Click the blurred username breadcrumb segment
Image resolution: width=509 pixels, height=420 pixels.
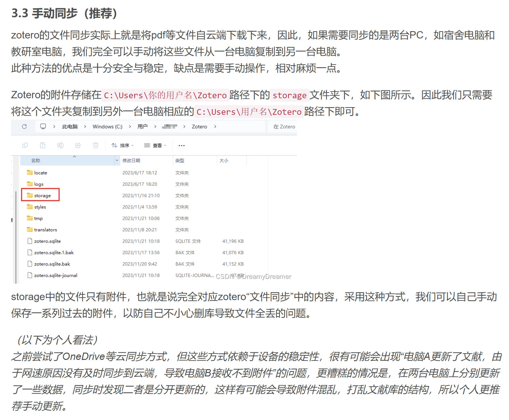pos(170,127)
